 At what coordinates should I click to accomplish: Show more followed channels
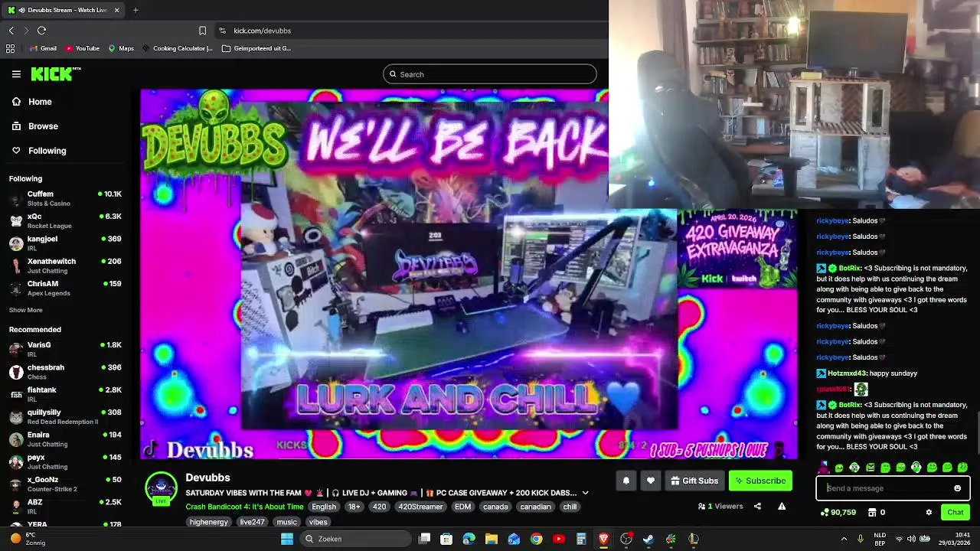pos(26,310)
